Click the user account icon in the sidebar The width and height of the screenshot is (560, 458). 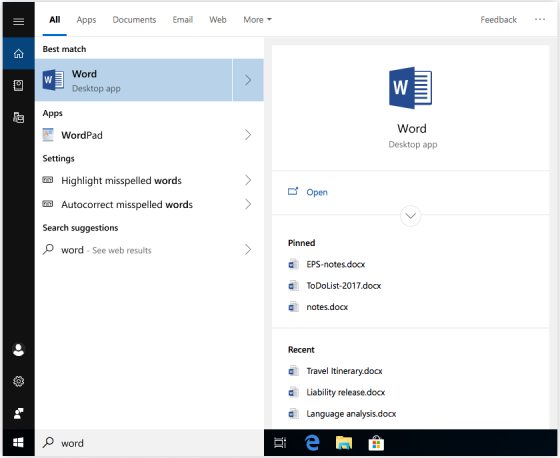pyautogui.click(x=19, y=350)
